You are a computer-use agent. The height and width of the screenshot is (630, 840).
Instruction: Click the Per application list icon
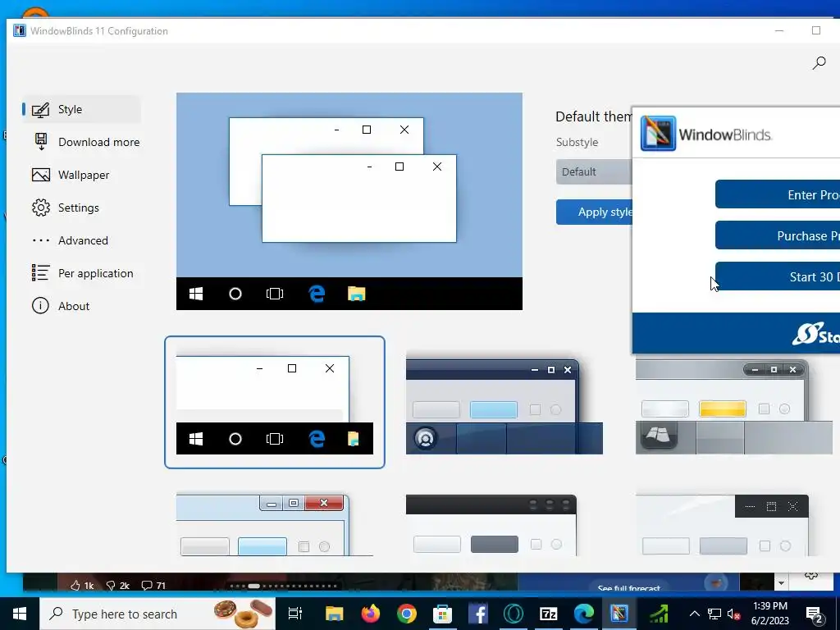[41, 272]
